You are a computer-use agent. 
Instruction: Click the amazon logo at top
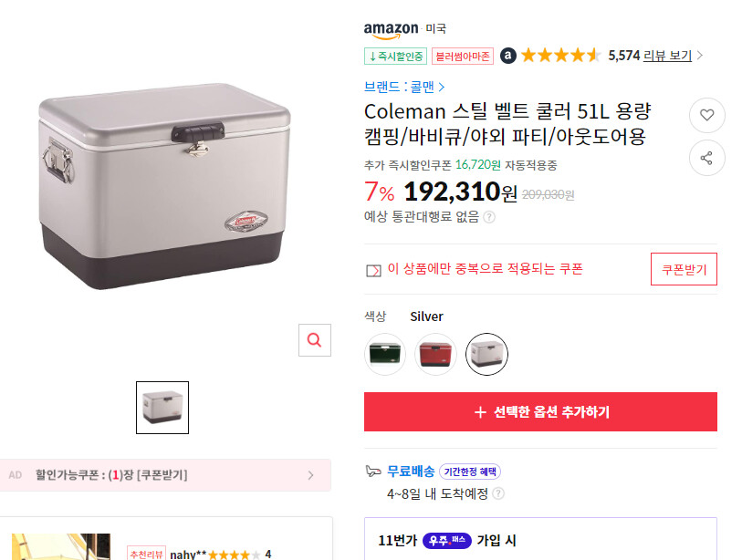391,27
